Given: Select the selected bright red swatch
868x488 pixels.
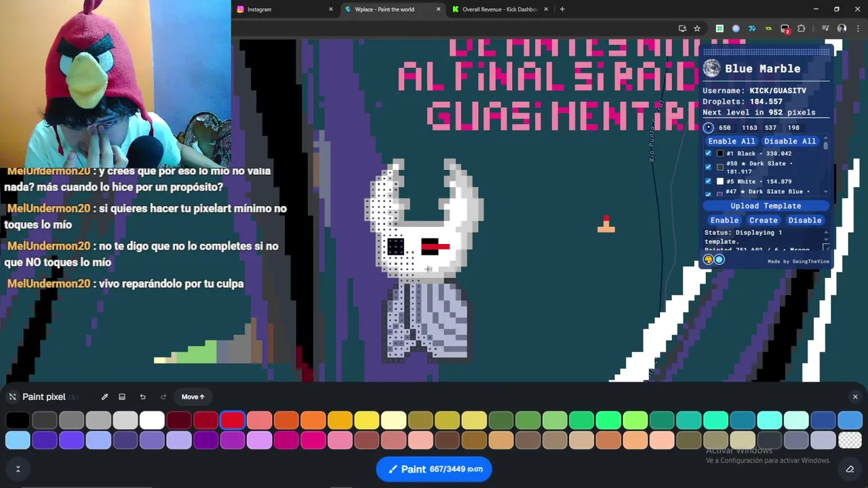Looking at the screenshot, I should [x=233, y=420].
